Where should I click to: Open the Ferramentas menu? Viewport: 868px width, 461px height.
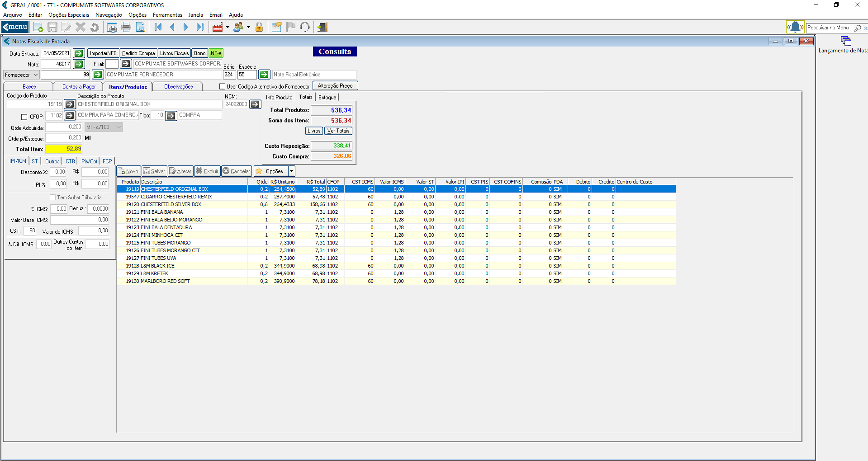pyautogui.click(x=167, y=15)
